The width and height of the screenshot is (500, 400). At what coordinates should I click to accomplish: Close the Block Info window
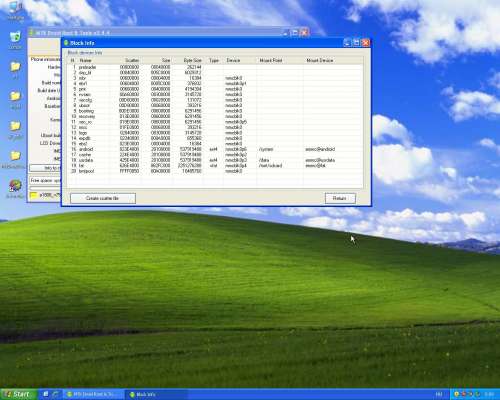tap(366, 43)
